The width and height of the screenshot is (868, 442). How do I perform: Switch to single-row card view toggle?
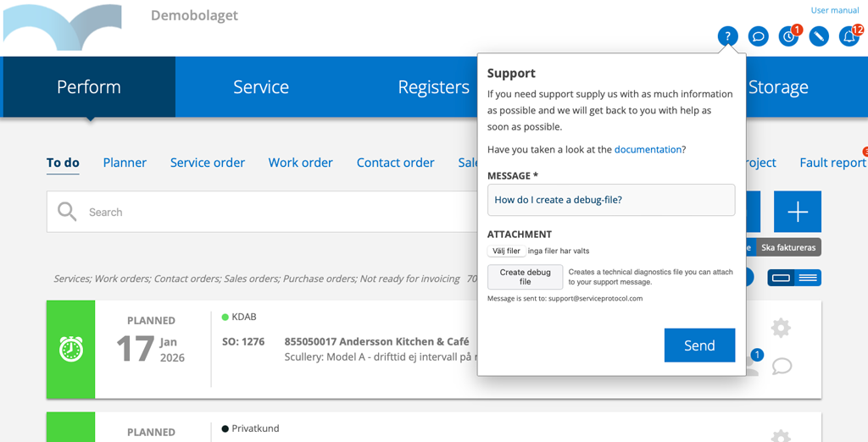[782, 278]
